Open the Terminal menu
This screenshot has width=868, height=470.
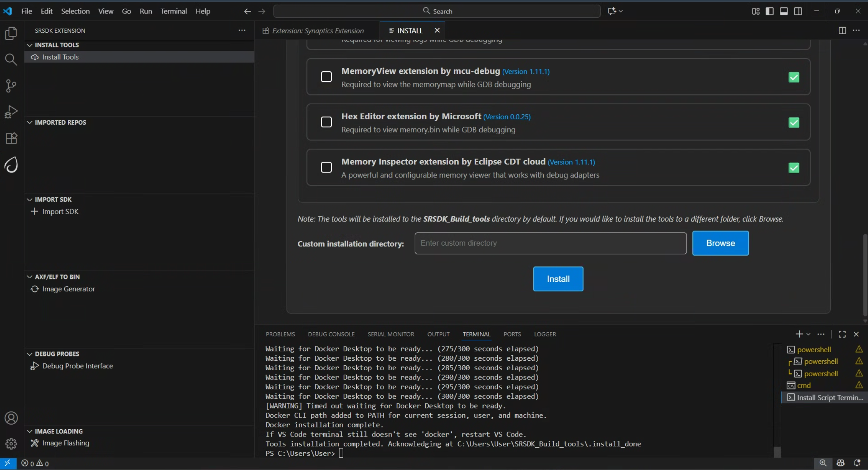click(x=173, y=11)
